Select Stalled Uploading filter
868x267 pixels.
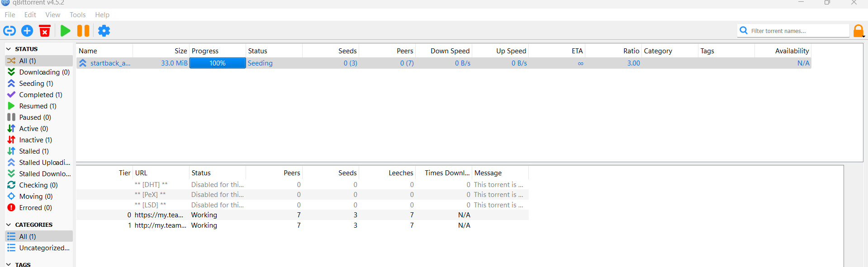point(39,162)
